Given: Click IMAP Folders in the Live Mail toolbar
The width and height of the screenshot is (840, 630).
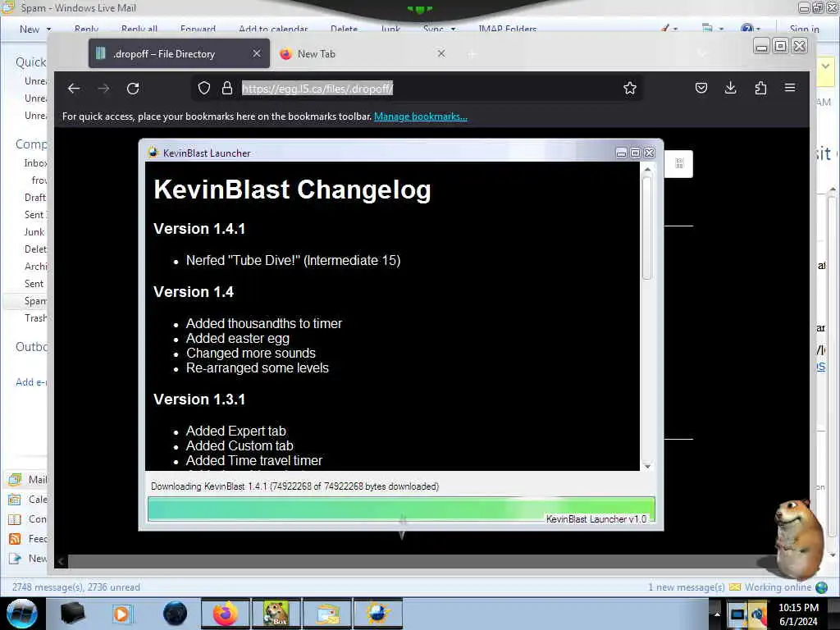Looking at the screenshot, I should tap(507, 29).
